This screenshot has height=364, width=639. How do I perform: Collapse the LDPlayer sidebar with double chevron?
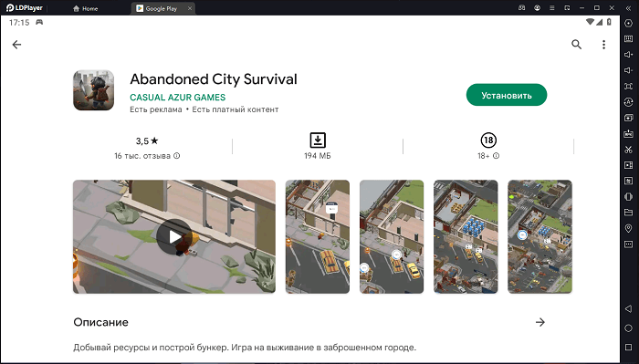coord(628,7)
